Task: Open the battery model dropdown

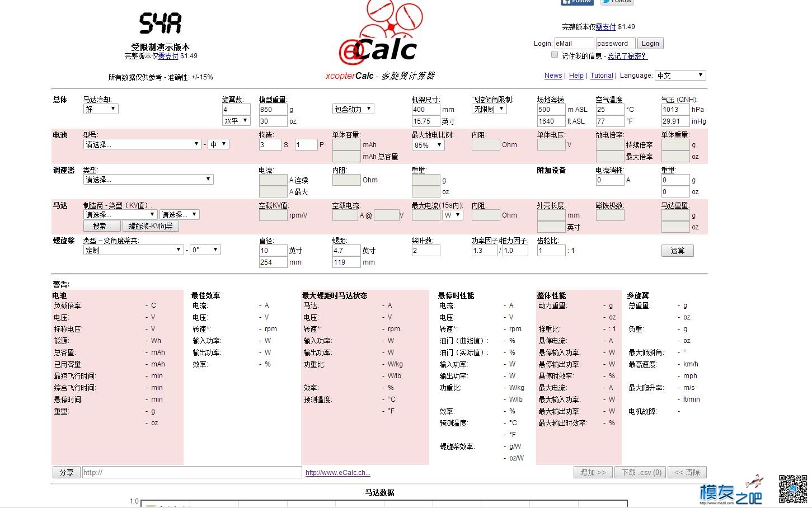Action: click(x=142, y=144)
